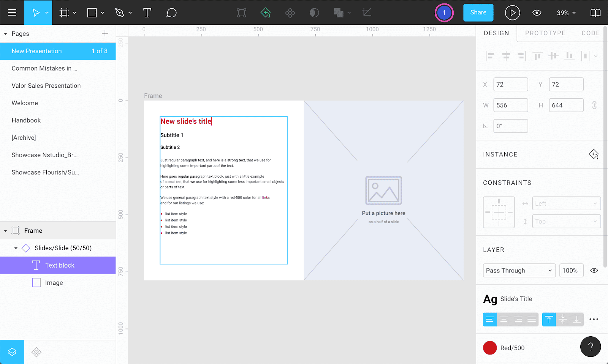Select the Frame tool

64,13
